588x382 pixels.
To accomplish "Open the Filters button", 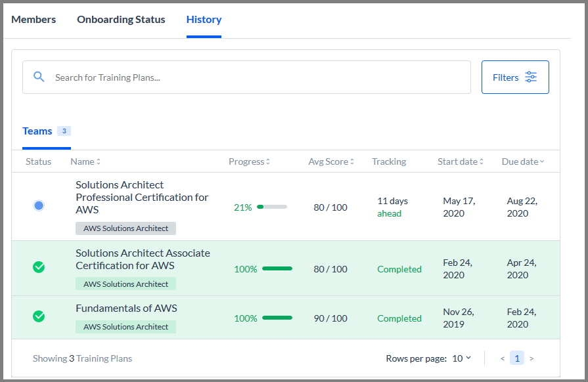I will click(515, 77).
